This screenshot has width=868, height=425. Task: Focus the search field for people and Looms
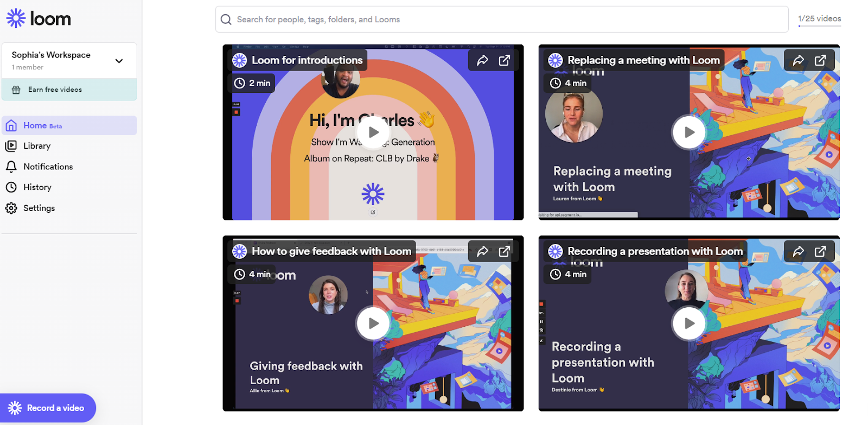[502, 20]
